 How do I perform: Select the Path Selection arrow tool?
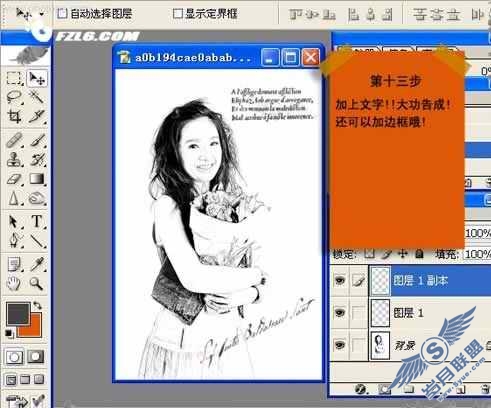pyautogui.click(x=14, y=221)
